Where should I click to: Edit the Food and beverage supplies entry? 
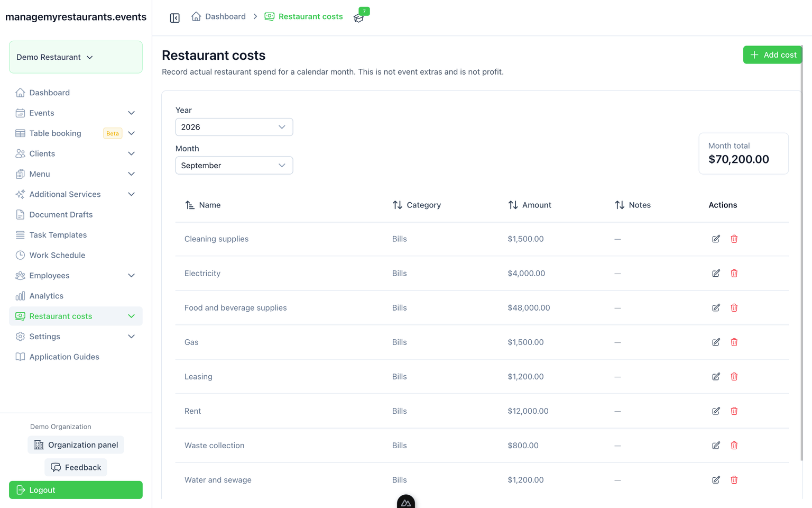(x=716, y=307)
